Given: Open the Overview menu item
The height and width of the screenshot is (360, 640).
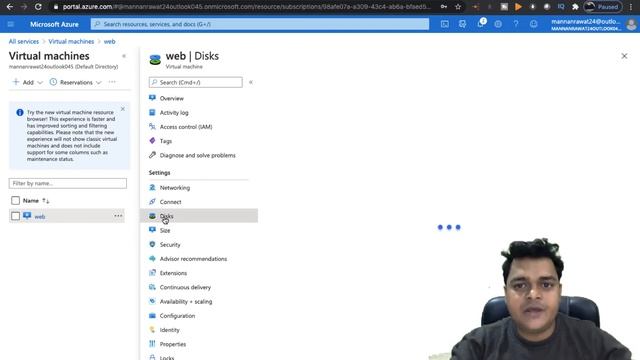Looking at the screenshot, I should pos(171,98).
